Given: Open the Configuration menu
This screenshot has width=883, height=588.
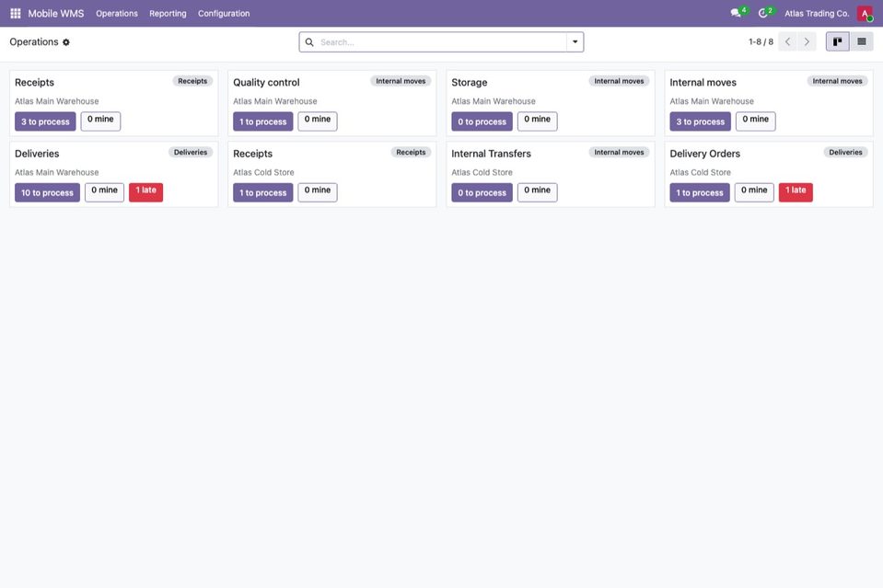Looking at the screenshot, I should click(x=224, y=14).
